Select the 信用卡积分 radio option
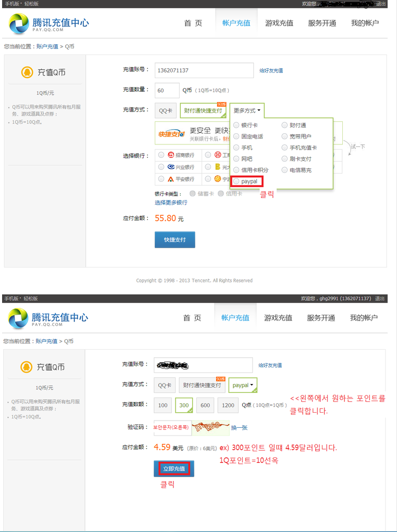The height and width of the screenshot is (532, 397). pos(236,170)
